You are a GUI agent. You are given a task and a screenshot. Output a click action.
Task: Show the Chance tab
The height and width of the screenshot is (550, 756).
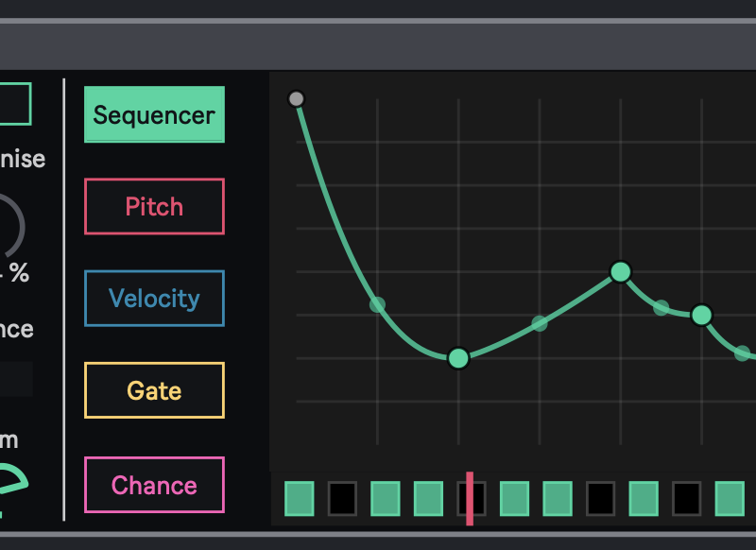pyautogui.click(x=154, y=485)
